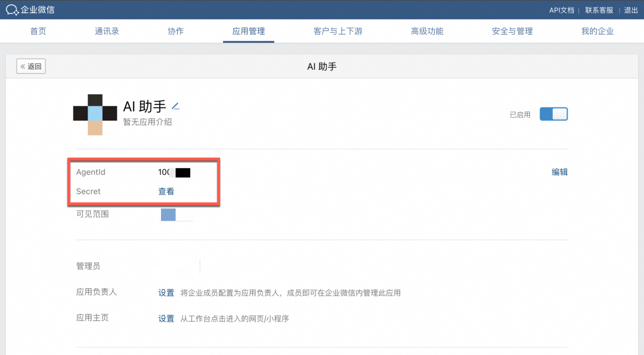Click the 返回 back button
The height and width of the screenshot is (355, 644).
pyautogui.click(x=31, y=66)
